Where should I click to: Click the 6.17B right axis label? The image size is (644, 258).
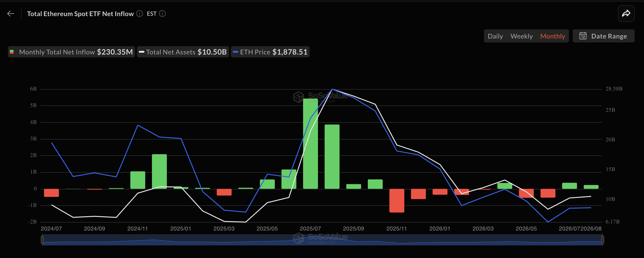tap(612, 222)
